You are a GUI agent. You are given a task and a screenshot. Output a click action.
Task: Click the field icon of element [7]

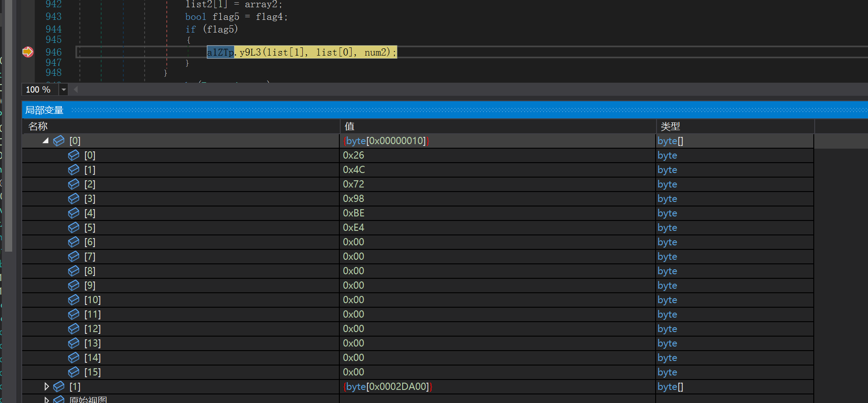pyautogui.click(x=74, y=256)
